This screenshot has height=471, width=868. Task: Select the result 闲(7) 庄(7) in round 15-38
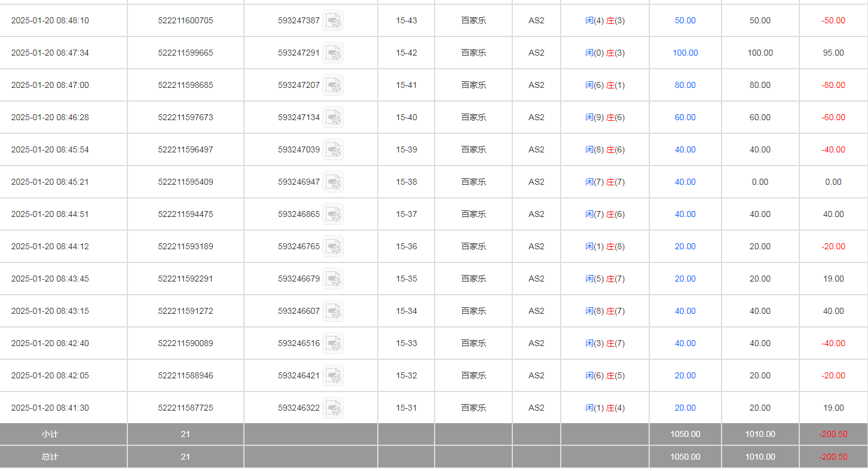[x=605, y=182]
